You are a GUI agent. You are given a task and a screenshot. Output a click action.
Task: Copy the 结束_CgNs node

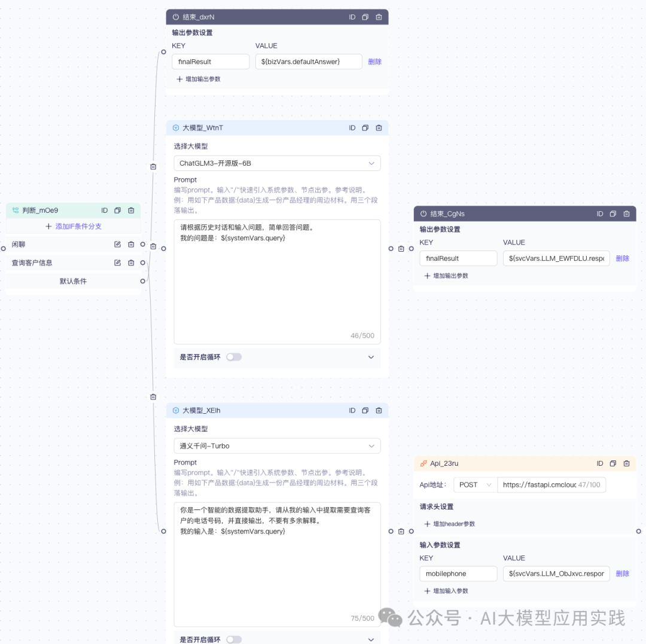tap(613, 213)
